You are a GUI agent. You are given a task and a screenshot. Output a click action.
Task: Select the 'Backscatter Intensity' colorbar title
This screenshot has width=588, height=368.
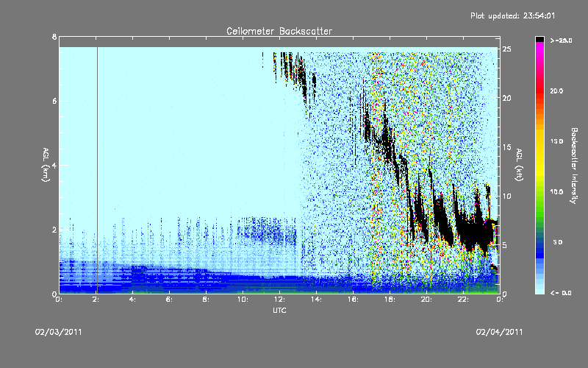574,166
